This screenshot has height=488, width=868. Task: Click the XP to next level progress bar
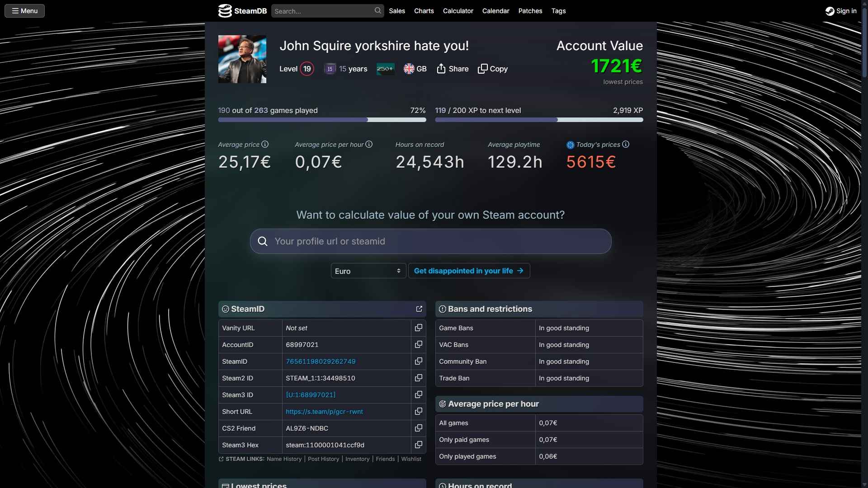[539, 120]
